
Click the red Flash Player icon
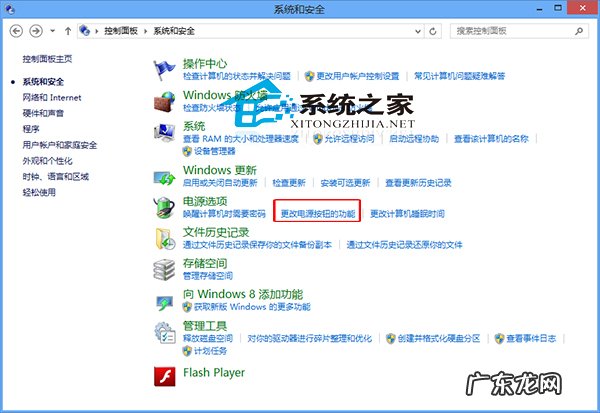(x=165, y=377)
